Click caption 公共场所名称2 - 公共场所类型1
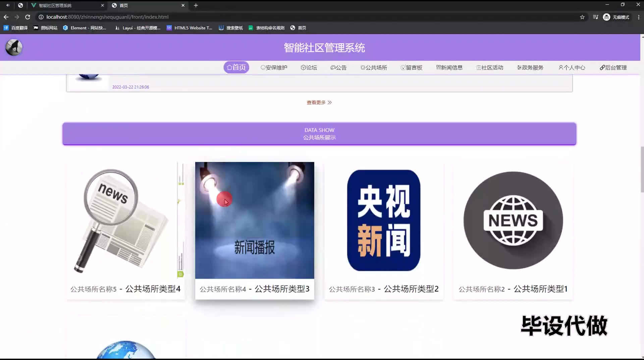644x360 pixels. click(x=513, y=289)
